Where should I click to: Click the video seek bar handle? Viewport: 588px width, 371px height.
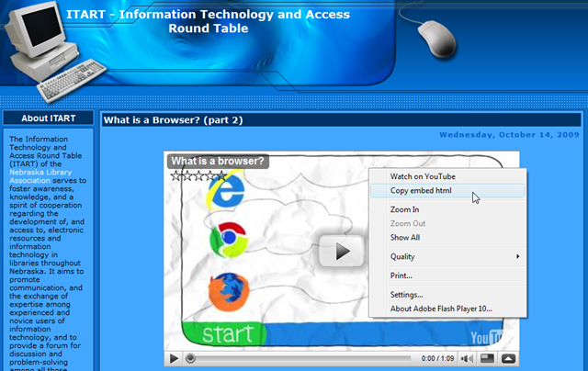[x=190, y=359]
